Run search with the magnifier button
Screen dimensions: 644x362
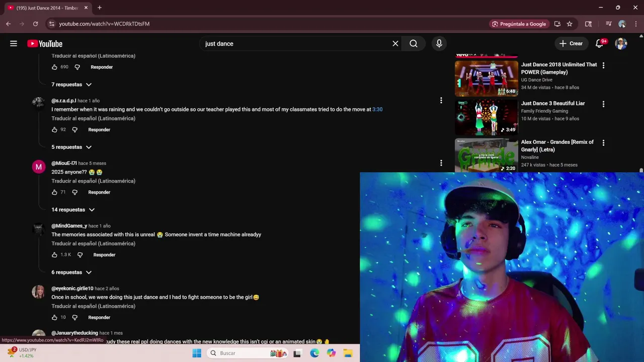pyautogui.click(x=414, y=44)
